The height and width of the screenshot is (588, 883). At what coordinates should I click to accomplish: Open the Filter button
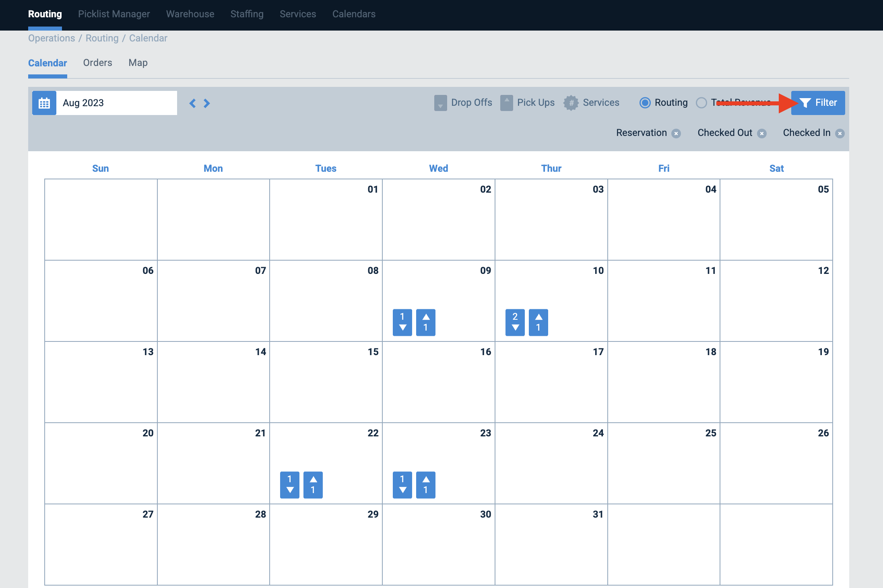click(818, 103)
